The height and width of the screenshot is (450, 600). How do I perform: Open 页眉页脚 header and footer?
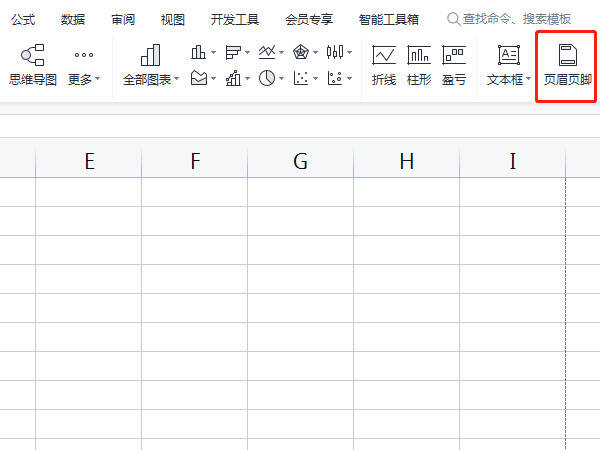pyautogui.click(x=568, y=65)
